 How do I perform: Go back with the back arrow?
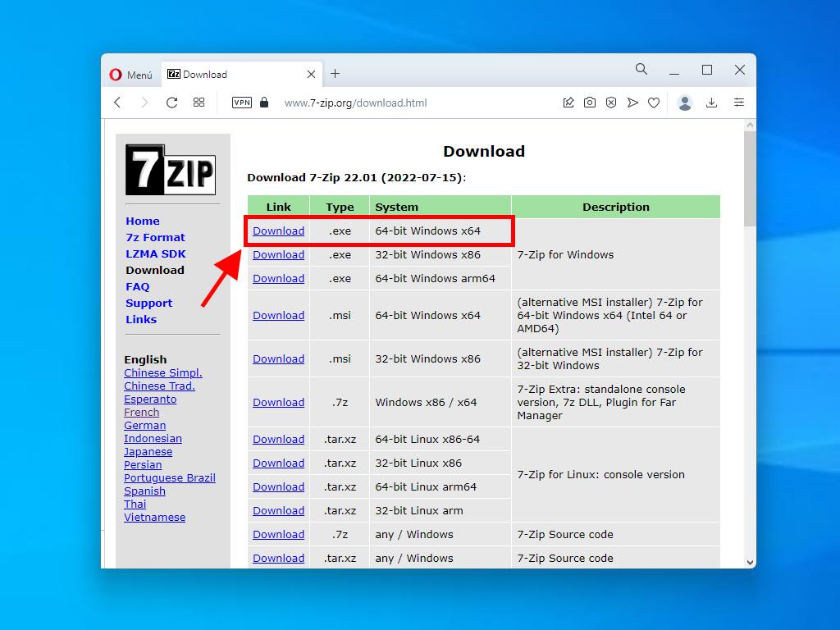(x=117, y=103)
